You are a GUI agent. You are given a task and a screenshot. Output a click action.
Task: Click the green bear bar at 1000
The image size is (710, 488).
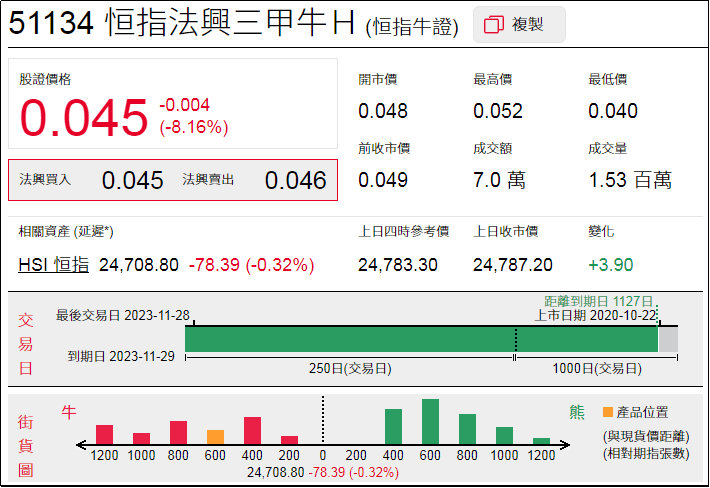504,435
